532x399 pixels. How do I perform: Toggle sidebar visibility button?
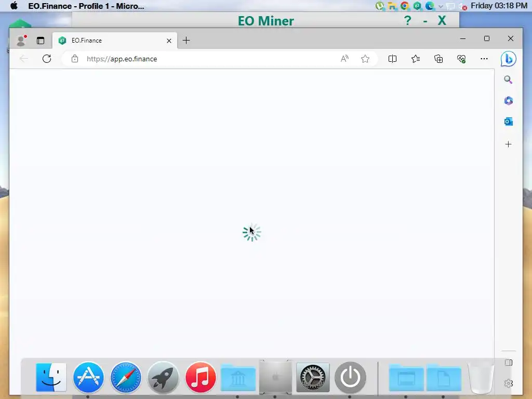click(508, 363)
